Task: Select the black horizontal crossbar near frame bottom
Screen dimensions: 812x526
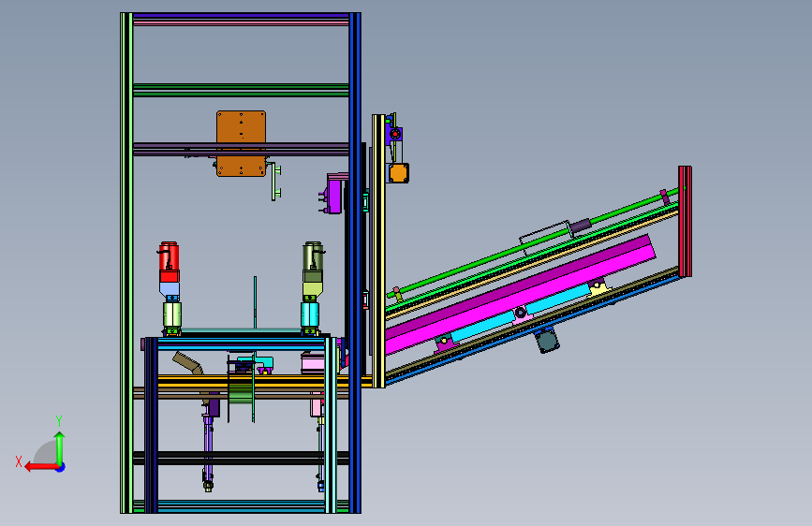Action: pos(241,459)
